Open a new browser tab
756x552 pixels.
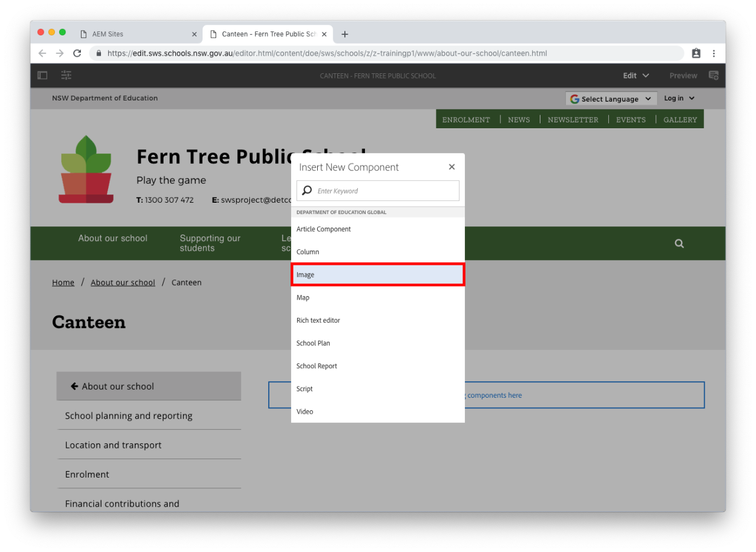[345, 34]
